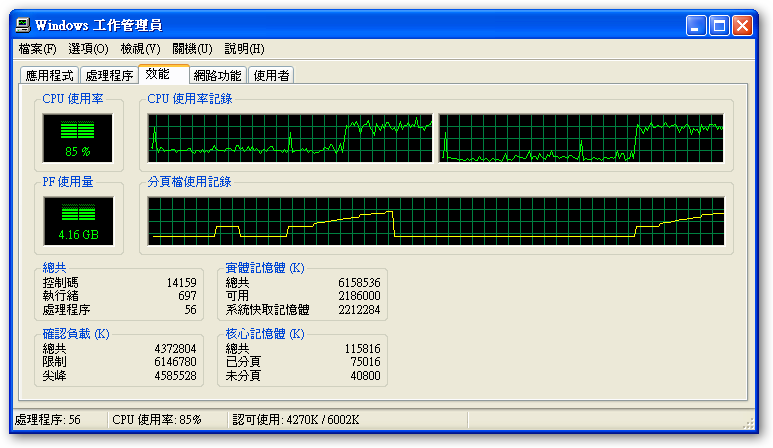Click the second CPU usage history graph
Image resolution: width=773 pixels, height=448 pixels.
[581, 138]
